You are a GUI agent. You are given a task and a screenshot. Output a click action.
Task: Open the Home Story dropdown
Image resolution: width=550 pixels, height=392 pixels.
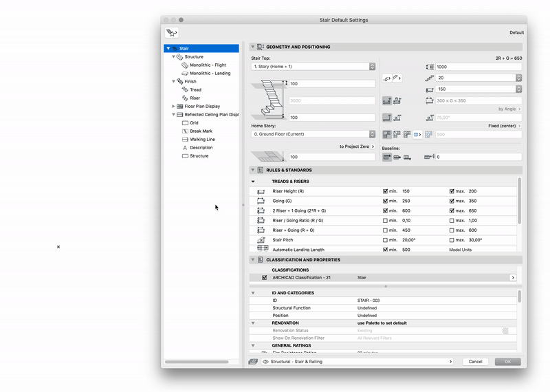(x=313, y=134)
